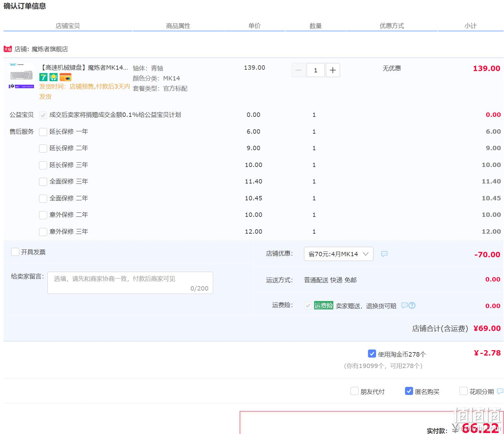Check the 全面保修 二年 option
This screenshot has height=434, width=504.
point(43,198)
